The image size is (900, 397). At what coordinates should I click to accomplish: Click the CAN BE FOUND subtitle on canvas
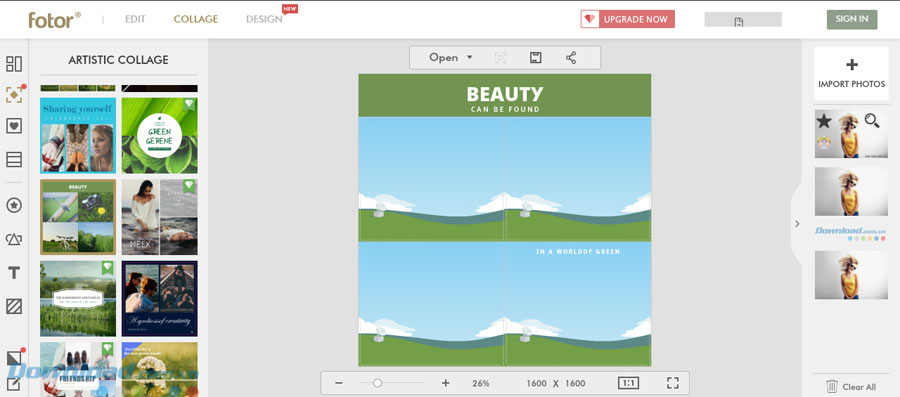click(x=505, y=109)
